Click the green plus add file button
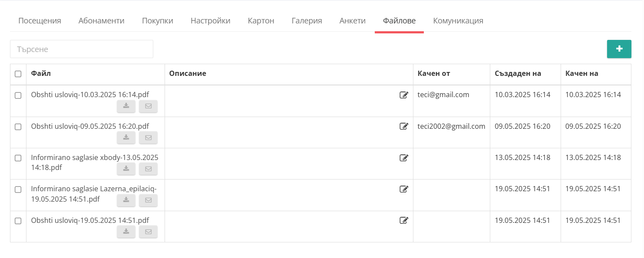Viewport: 644px width, 258px height. [x=619, y=49]
